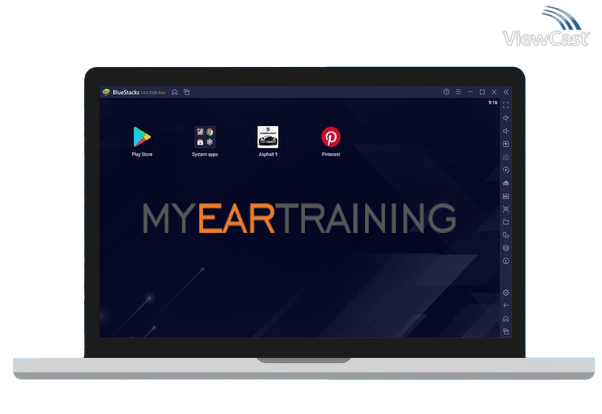Open the help question-mark icon
This screenshot has width=602, height=414.
coord(446,92)
